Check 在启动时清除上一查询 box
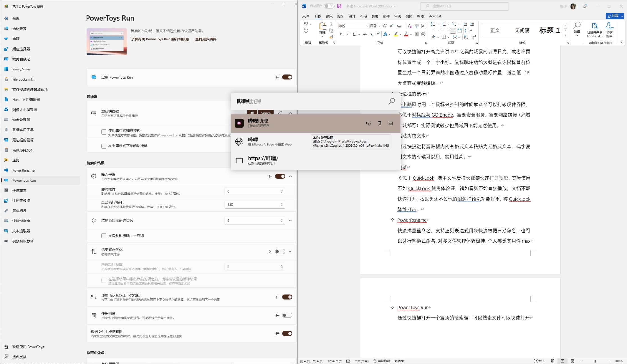This screenshot has width=627, height=364. tap(104, 236)
